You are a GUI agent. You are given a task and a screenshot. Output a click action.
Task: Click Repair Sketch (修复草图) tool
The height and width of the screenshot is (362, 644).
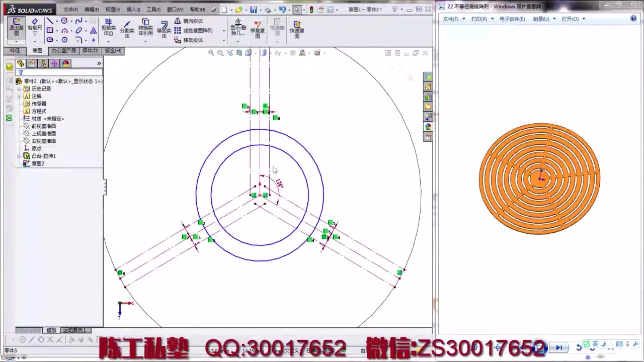258,29
